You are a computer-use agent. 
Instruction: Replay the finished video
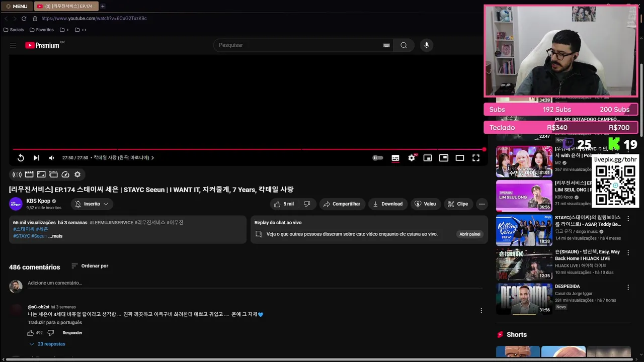[x=21, y=158]
